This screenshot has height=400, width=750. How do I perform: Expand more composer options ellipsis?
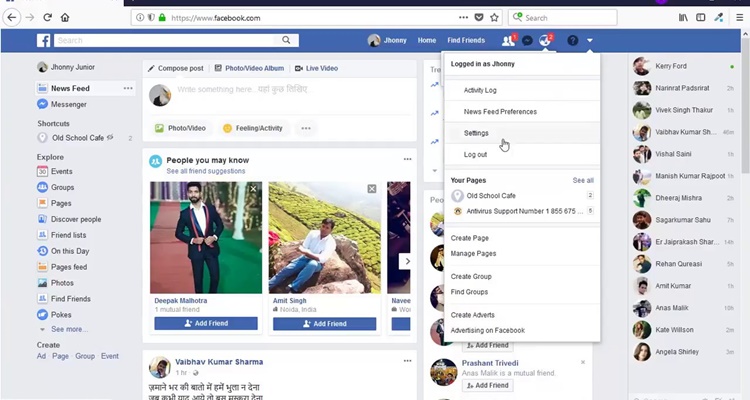306,128
